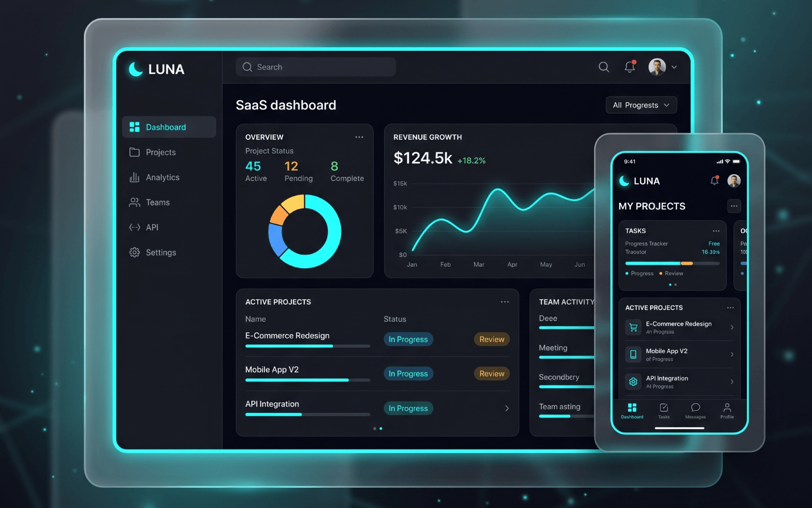The image size is (812, 508).
Task: Click Mobile App V2 progress bar on desktop
Action: (x=308, y=380)
